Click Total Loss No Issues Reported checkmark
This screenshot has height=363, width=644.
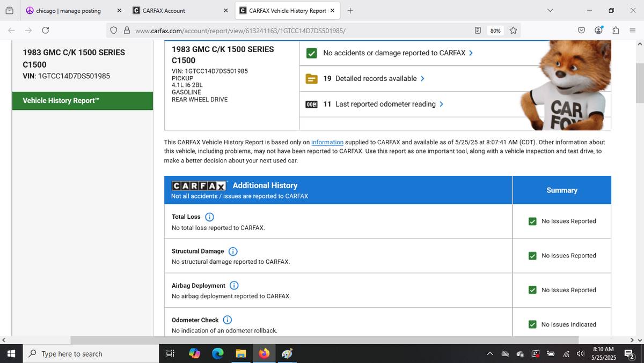(x=532, y=221)
